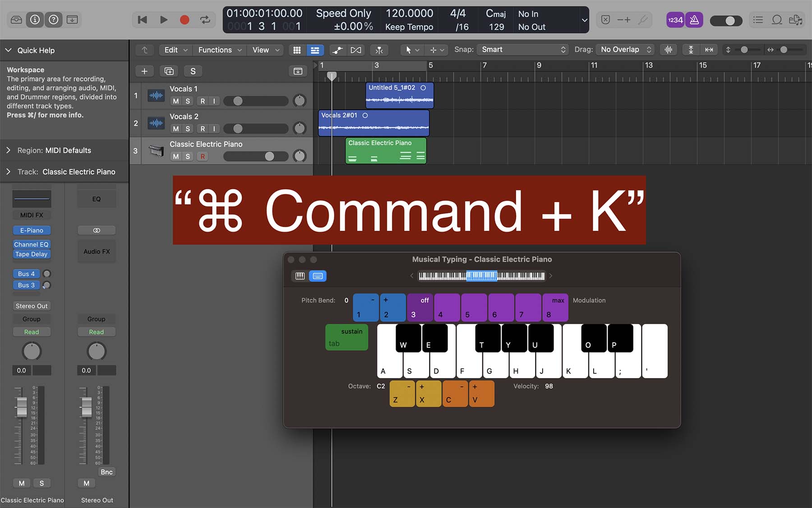The image size is (812, 508).
Task: Open the Read automation mode menu on Classic Electric Piano
Action: click(x=32, y=332)
